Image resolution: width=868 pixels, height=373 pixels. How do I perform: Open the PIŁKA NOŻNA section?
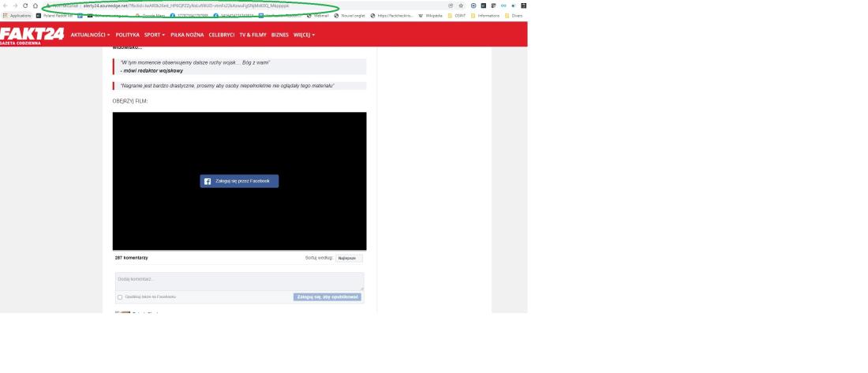(x=187, y=35)
